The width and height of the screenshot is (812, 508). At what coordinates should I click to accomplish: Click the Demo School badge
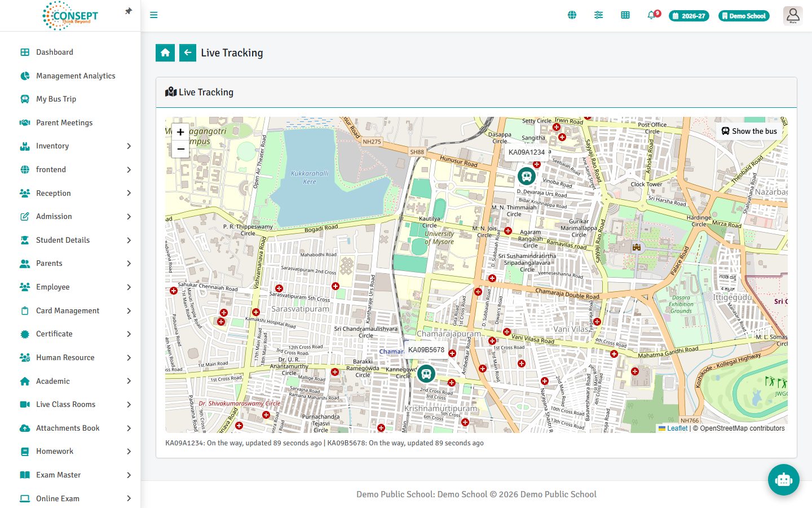(744, 16)
